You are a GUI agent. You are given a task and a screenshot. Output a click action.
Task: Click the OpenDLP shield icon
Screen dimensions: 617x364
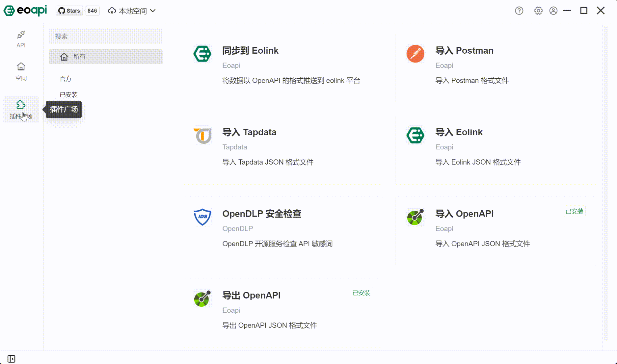pos(202,217)
